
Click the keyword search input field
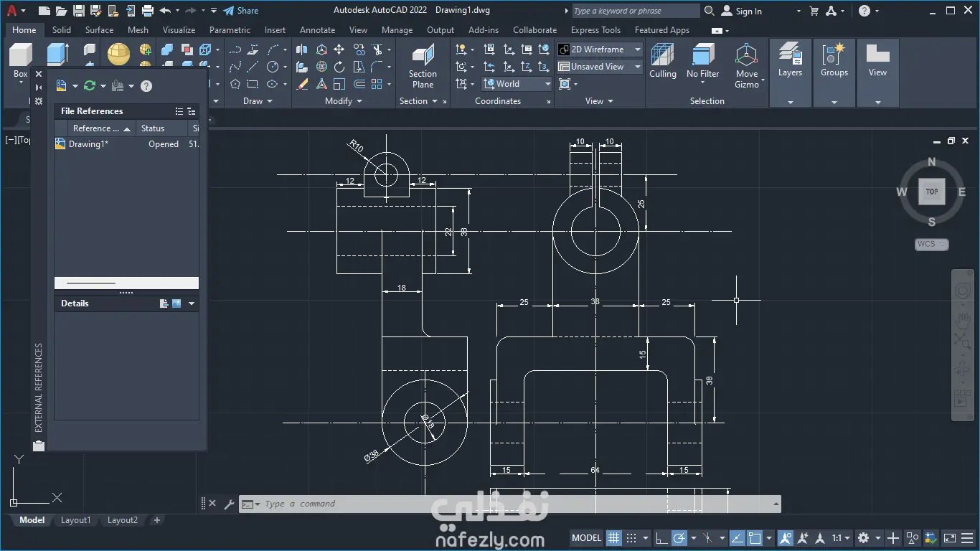[x=636, y=11]
